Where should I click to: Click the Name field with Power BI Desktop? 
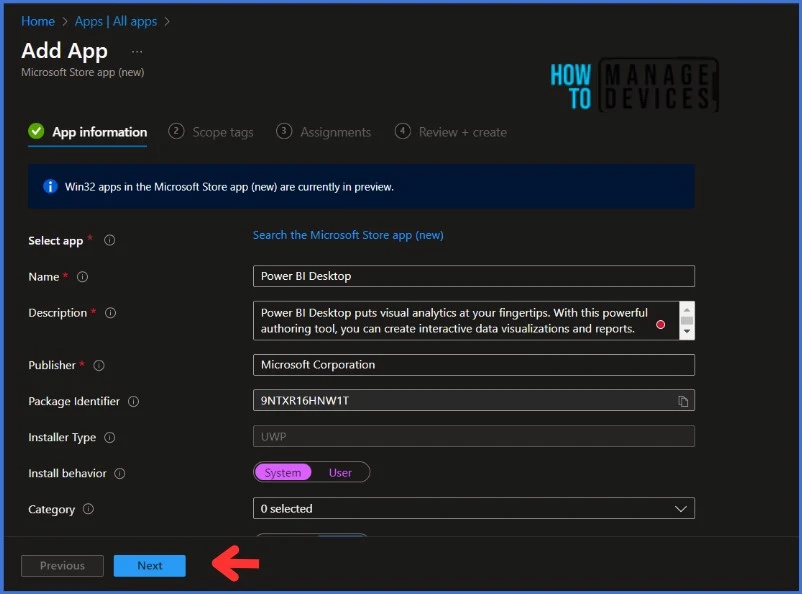474,276
